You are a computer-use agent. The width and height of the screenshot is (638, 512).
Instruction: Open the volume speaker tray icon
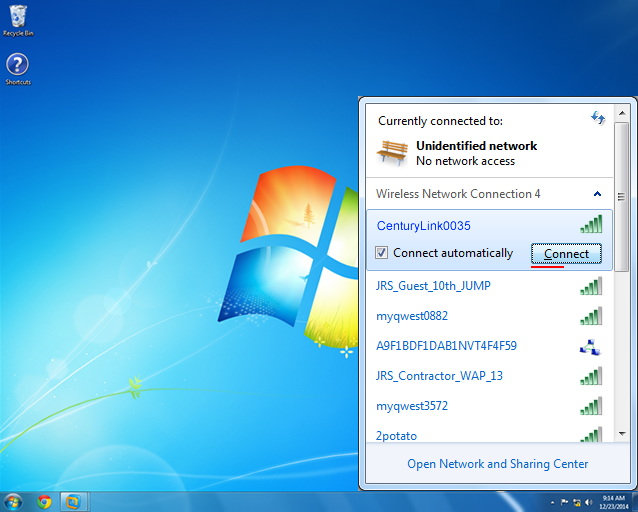click(x=589, y=502)
